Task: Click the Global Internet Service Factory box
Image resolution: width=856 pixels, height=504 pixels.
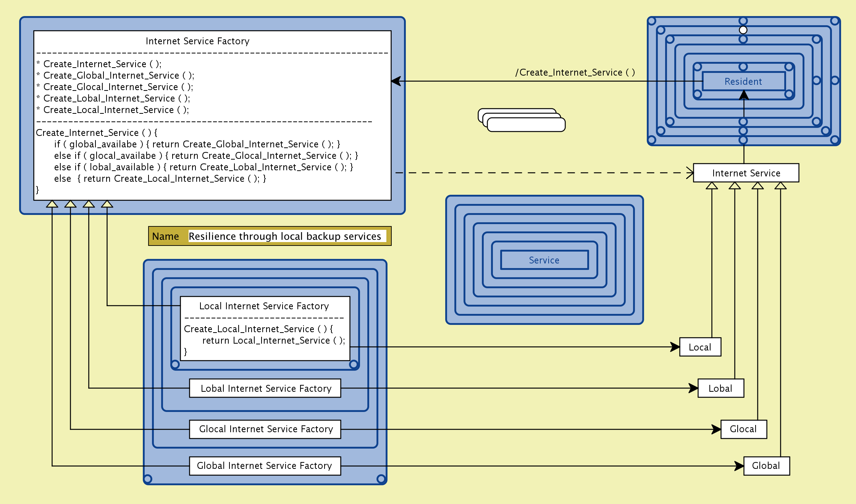Action: [x=265, y=466]
